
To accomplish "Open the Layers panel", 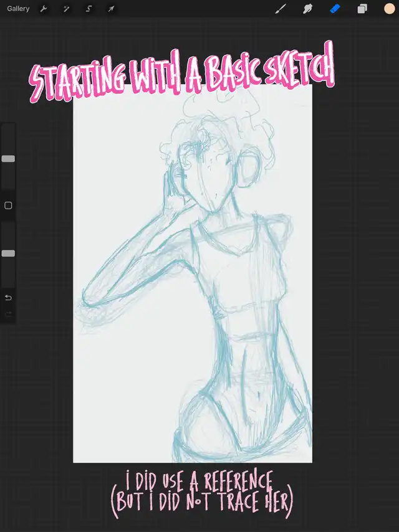I will 362,9.
